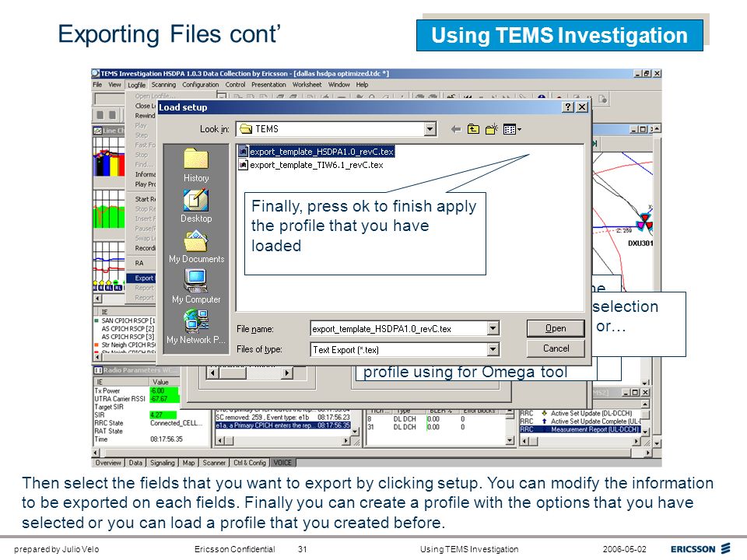Screen dimensions: 747x560
Task: Open the View menu icon in the dialog
Action: click(x=512, y=129)
